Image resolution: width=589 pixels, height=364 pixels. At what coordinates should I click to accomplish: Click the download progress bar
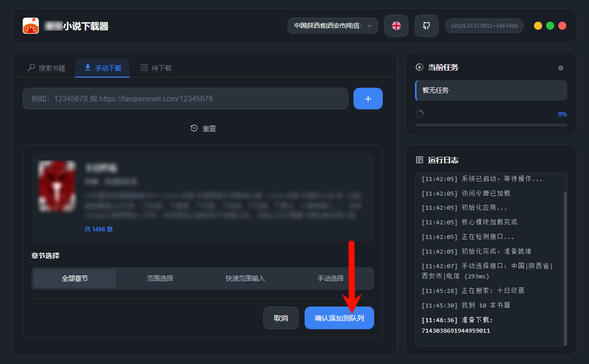tap(491, 125)
